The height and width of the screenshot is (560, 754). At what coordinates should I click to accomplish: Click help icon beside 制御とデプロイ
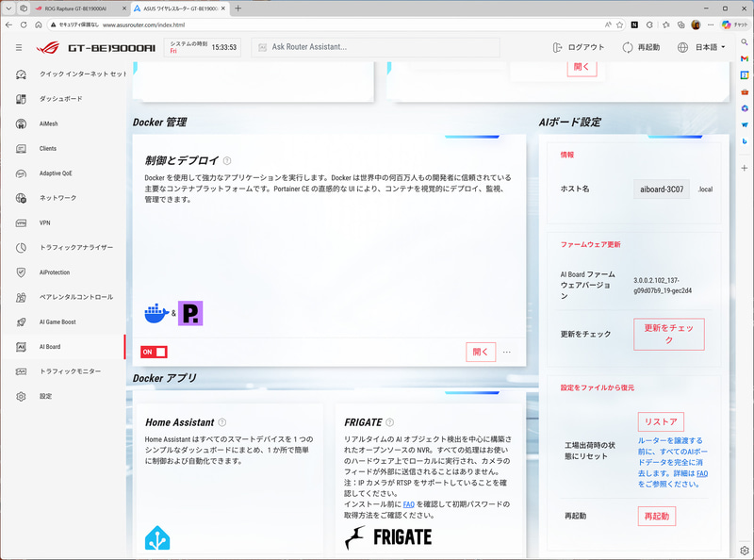(227, 160)
